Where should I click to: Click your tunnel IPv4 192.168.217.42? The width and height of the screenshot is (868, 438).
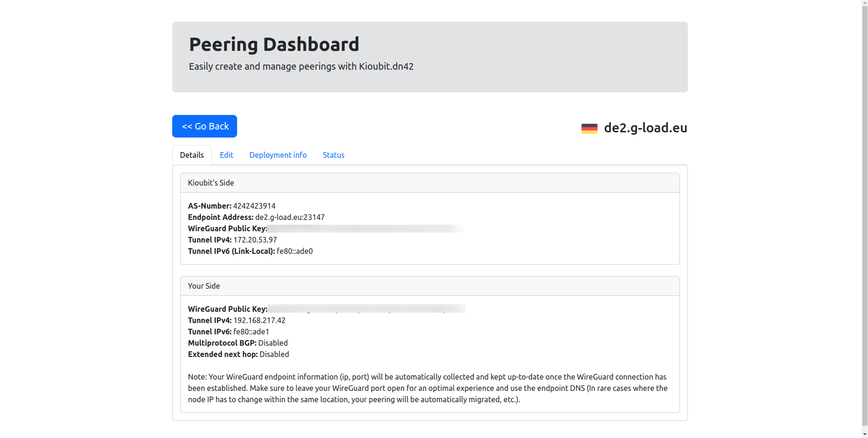[x=259, y=320]
